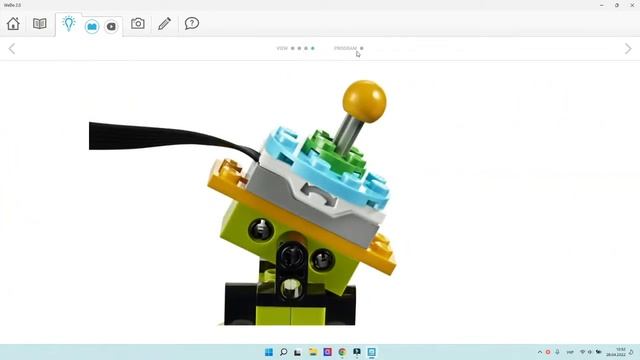Screen dimensions: 640x360
Task: Launch the purple app on taskbar
Action: click(x=327, y=352)
